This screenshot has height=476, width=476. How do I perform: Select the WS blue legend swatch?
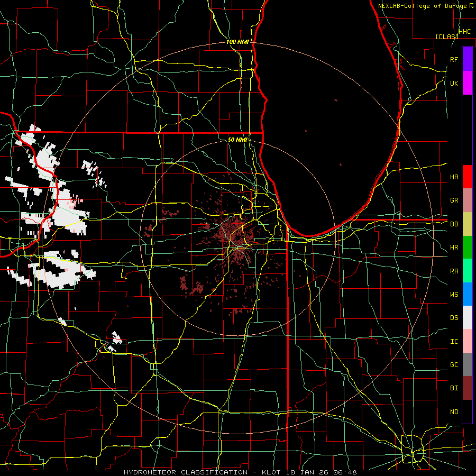coord(467,294)
